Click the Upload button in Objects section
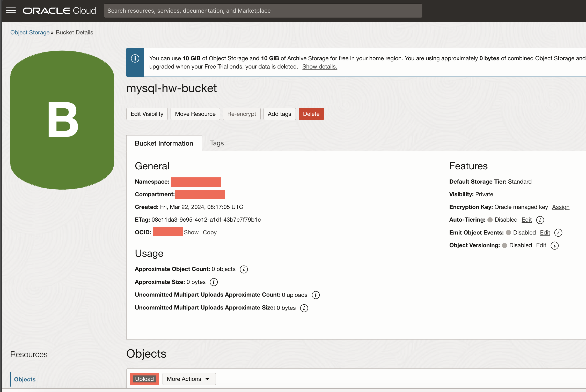Image resolution: width=586 pixels, height=392 pixels. coord(144,379)
